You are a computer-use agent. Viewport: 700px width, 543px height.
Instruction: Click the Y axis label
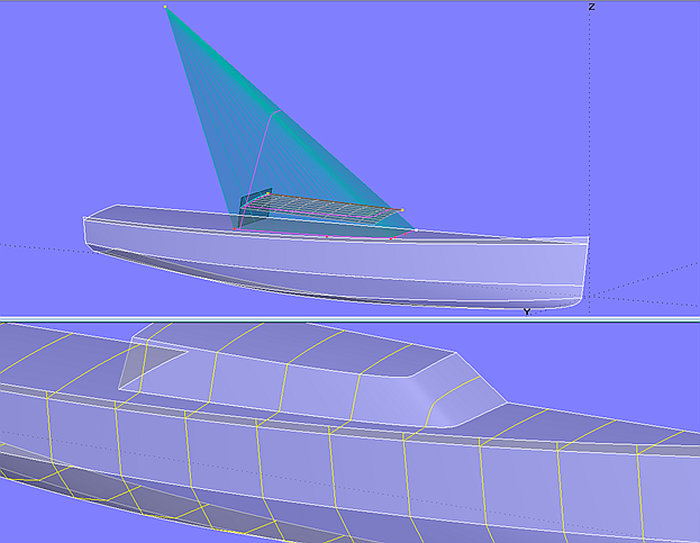[x=526, y=312]
